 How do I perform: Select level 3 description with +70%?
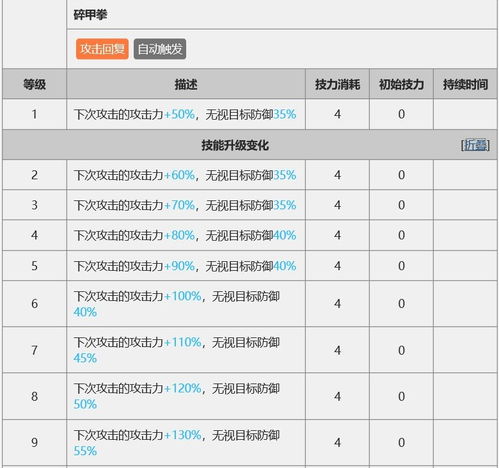(185, 205)
